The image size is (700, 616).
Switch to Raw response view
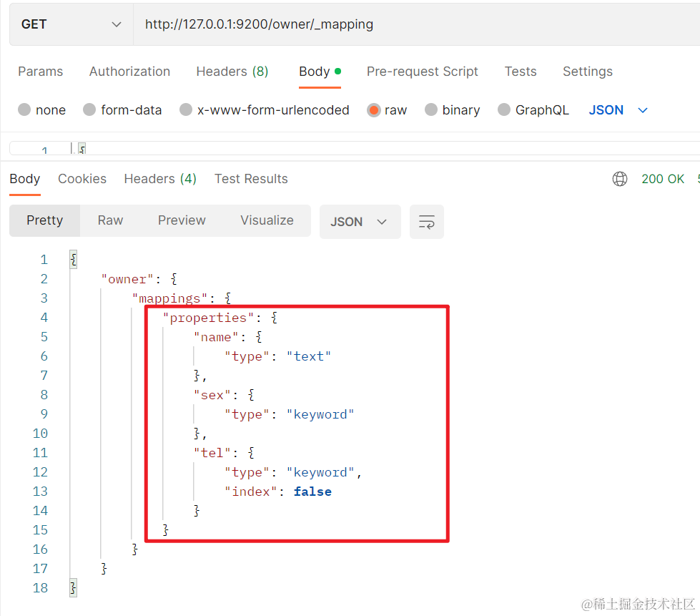tap(110, 220)
